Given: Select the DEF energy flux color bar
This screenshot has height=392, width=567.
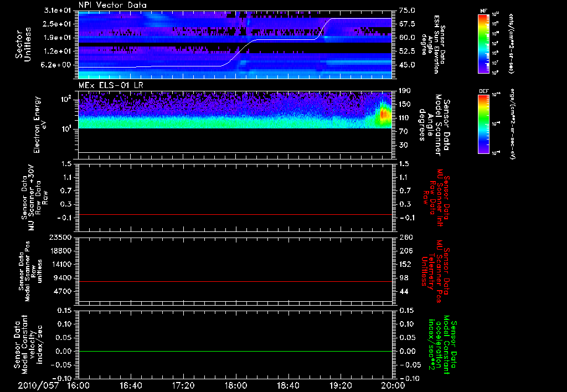Looking at the screenshot, I should [484, 124].
